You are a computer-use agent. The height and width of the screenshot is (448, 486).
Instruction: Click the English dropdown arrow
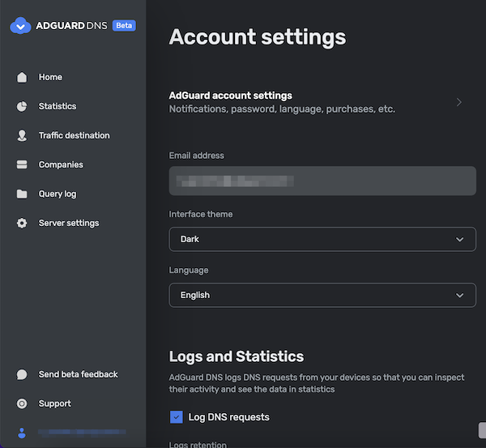[x=459, y=295]
